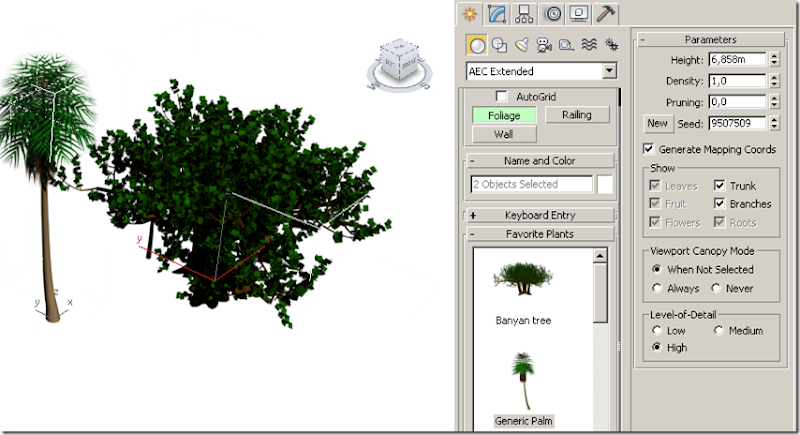Select the Cameras category icon
The image size is (800, 435).
(544, 45)
